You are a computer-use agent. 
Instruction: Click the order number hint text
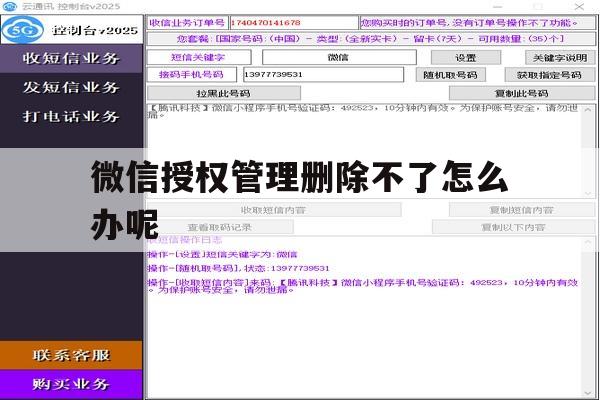(x=470, y=23)
